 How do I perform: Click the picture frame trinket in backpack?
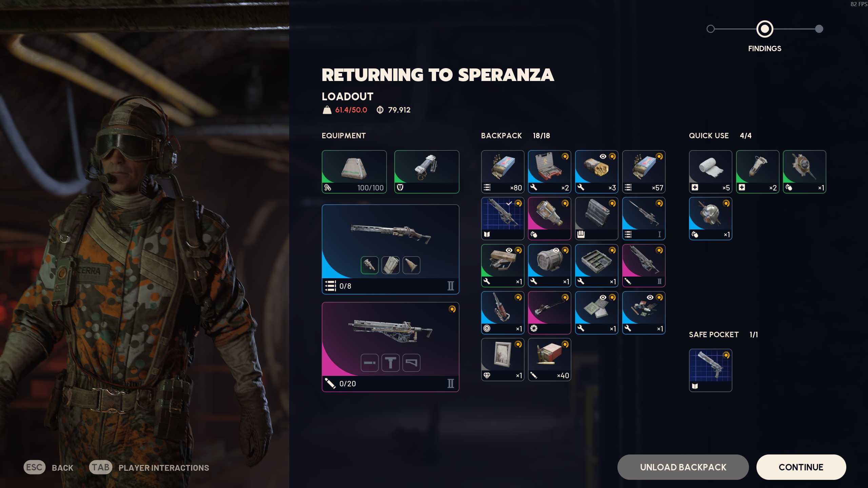coord(502,360)
